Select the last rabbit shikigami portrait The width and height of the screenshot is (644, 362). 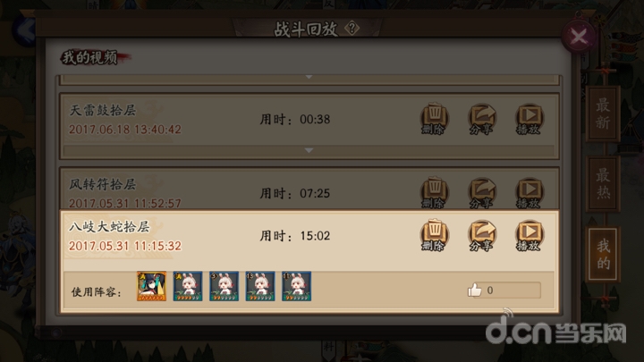pyautogui.click(x=296, y=286)
